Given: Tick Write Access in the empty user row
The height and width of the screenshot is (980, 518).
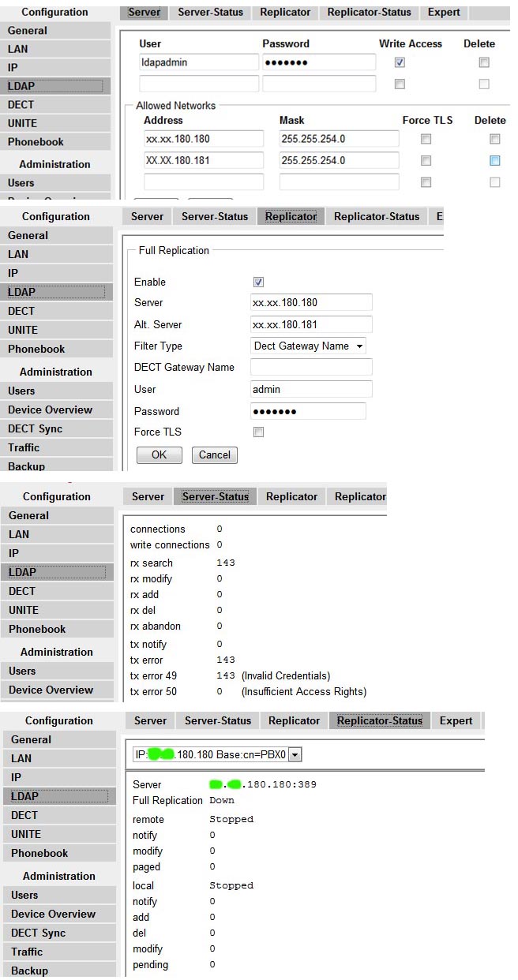Looking at the screenshot, I should pyautogui.click(x=400, y=84).
